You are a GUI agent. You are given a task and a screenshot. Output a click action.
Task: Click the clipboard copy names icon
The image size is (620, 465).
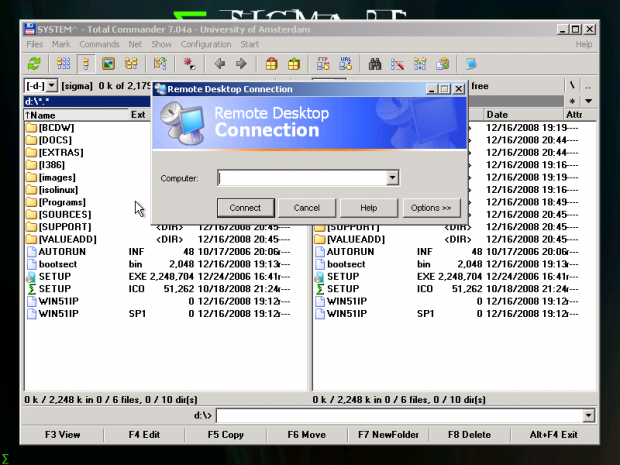[x=442, y=64]
